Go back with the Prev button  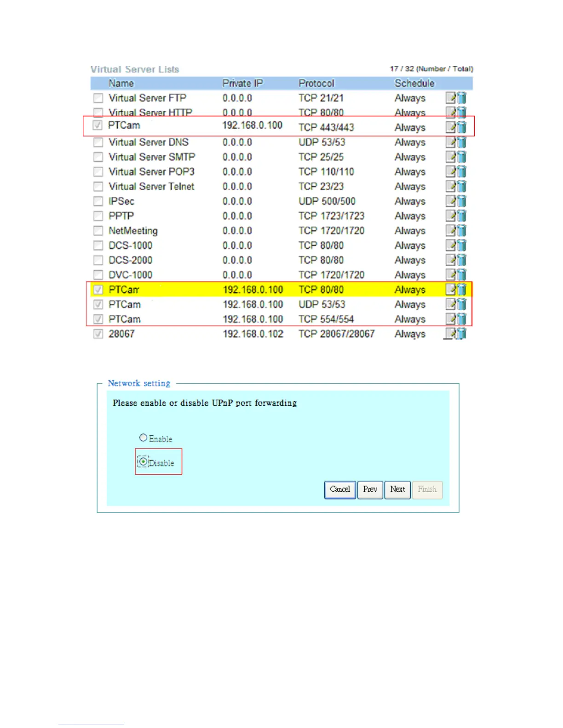(370, 489)
